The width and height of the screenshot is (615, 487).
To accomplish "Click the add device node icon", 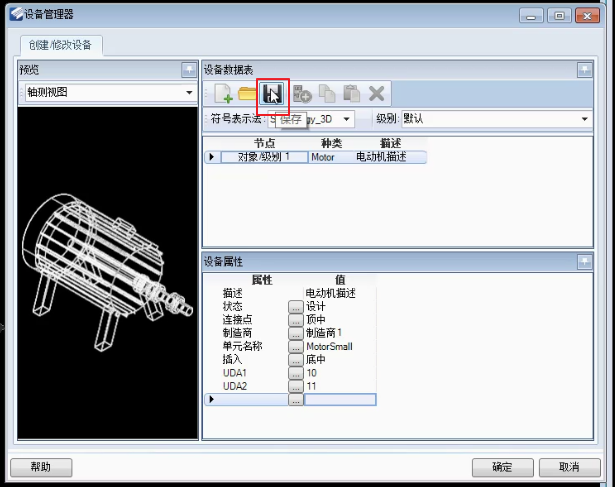I will 302,94.
